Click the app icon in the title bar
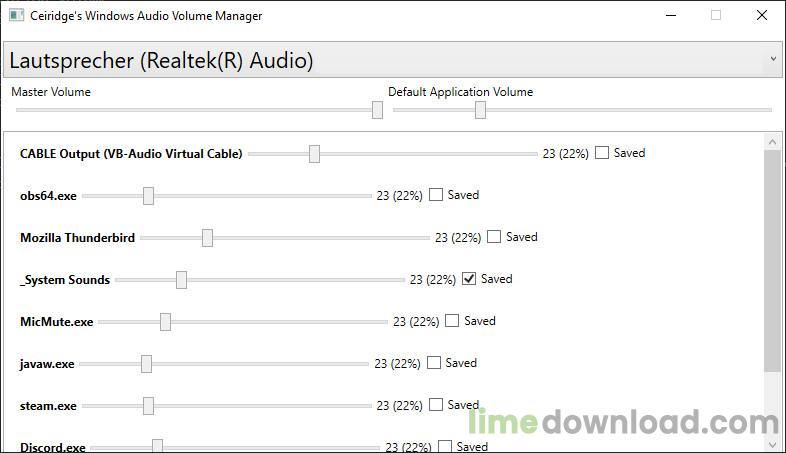The image size is (786, 453). 15,15
